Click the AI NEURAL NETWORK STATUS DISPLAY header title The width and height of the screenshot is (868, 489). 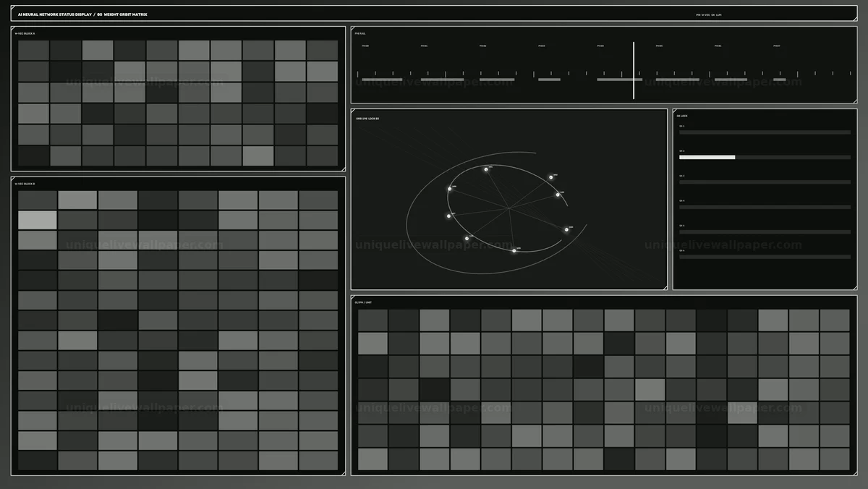tap(56, 14)
